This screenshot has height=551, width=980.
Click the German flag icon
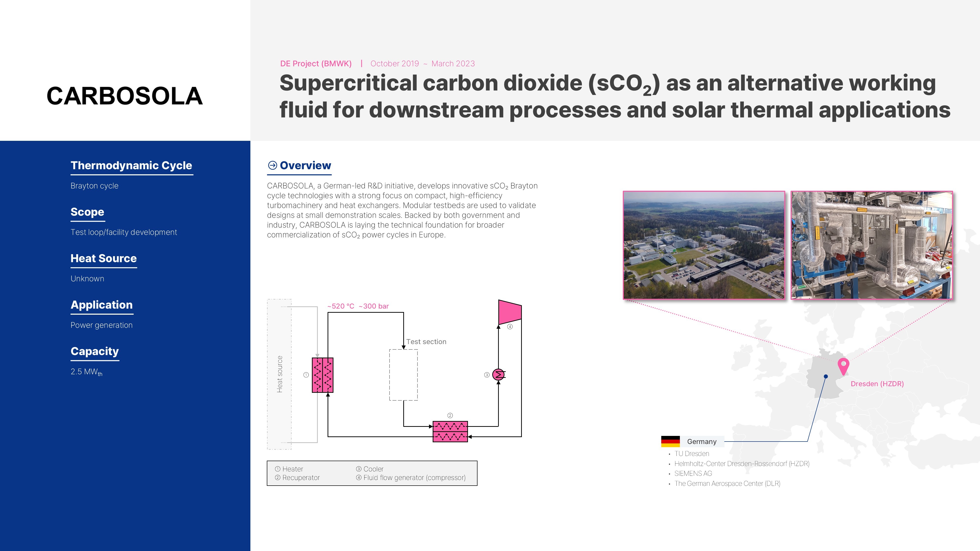click(x=670, y=442)
